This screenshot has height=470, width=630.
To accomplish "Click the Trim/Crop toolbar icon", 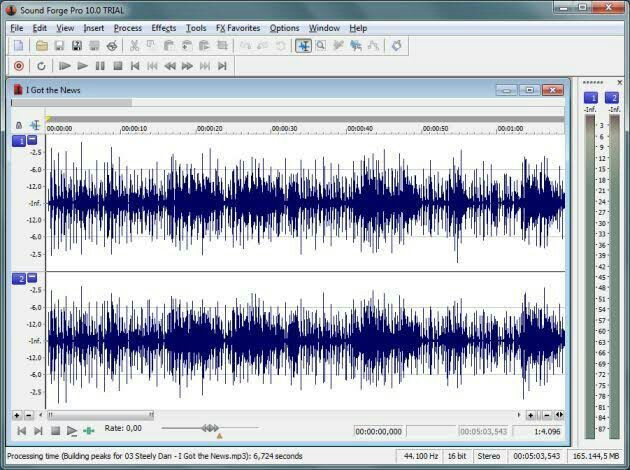I will pyautogui.click(x=222, y=46).
